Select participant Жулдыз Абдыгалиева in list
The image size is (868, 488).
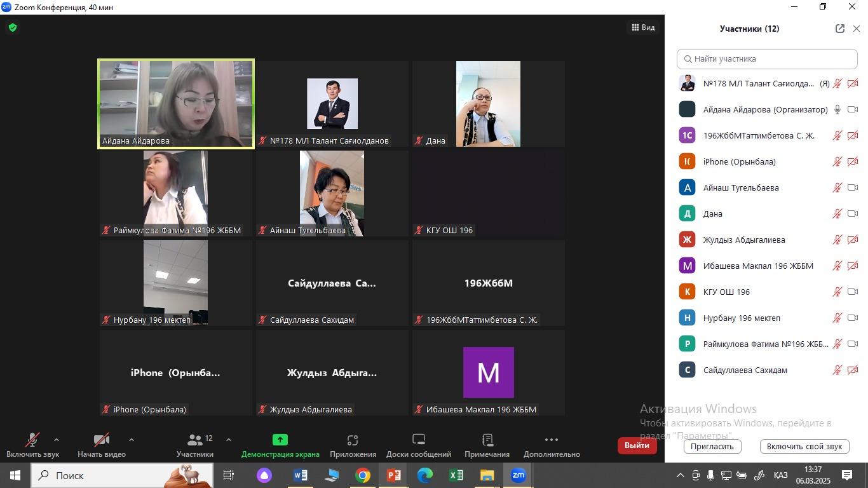tap(744, 240)
